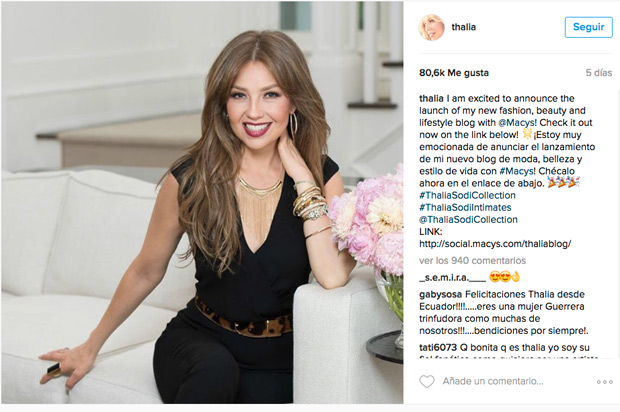Follow thalia with the Seguir button
Screen dimensions: 620x412
pyautogui.click(x=588, y=27)
